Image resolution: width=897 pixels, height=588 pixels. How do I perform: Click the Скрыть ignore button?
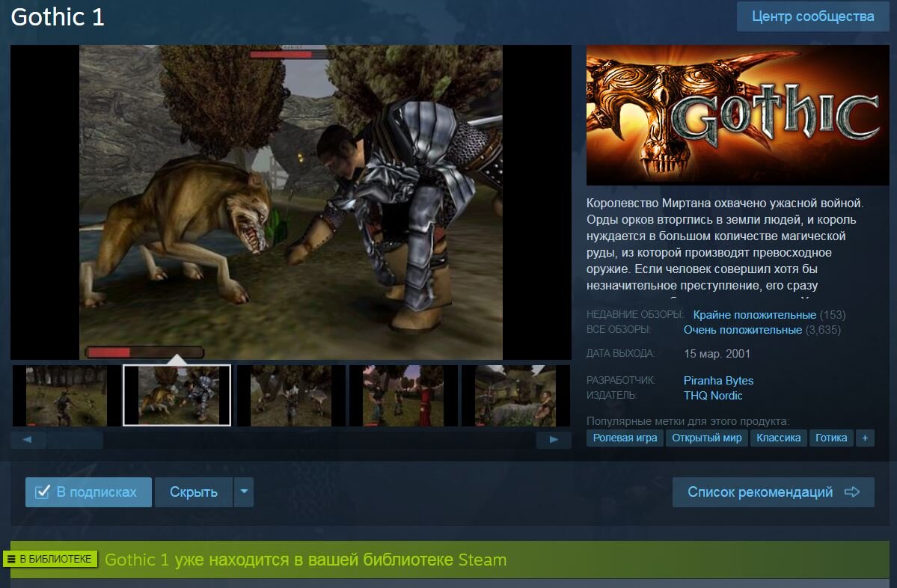[x=193, y=492]
